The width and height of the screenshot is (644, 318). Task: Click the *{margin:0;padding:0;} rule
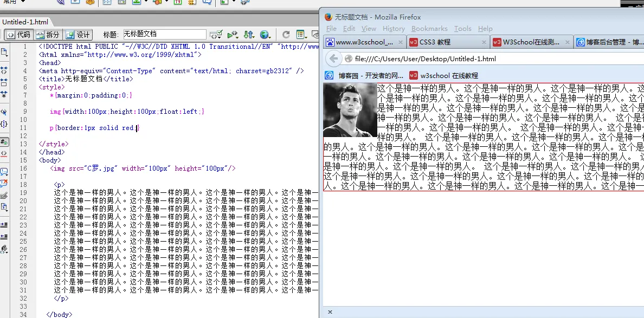pyautogui.click(x=91, y=95)
